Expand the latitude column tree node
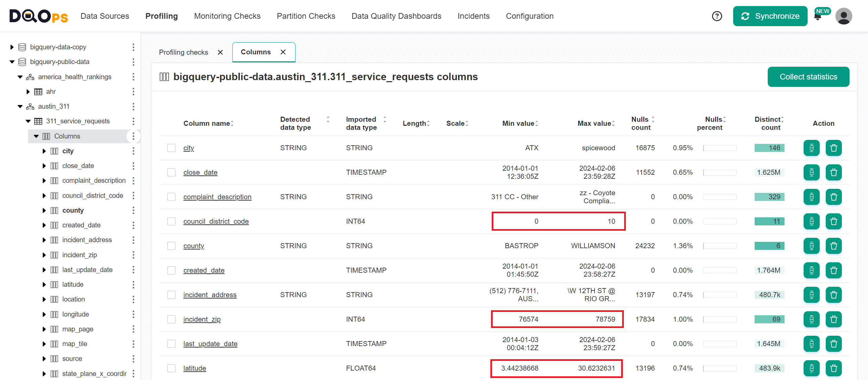Viewport: 868px width, 380px height. pyautogui.click(x=44, y=284)
